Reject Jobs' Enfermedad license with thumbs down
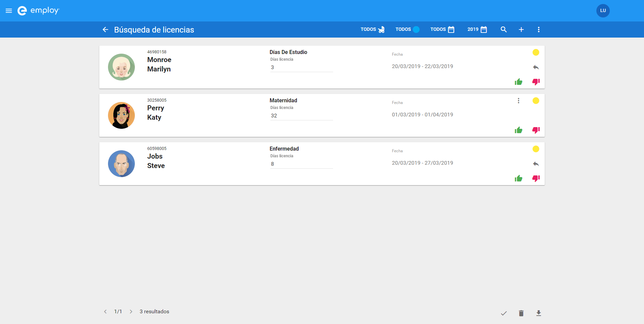 pos(536,178)
